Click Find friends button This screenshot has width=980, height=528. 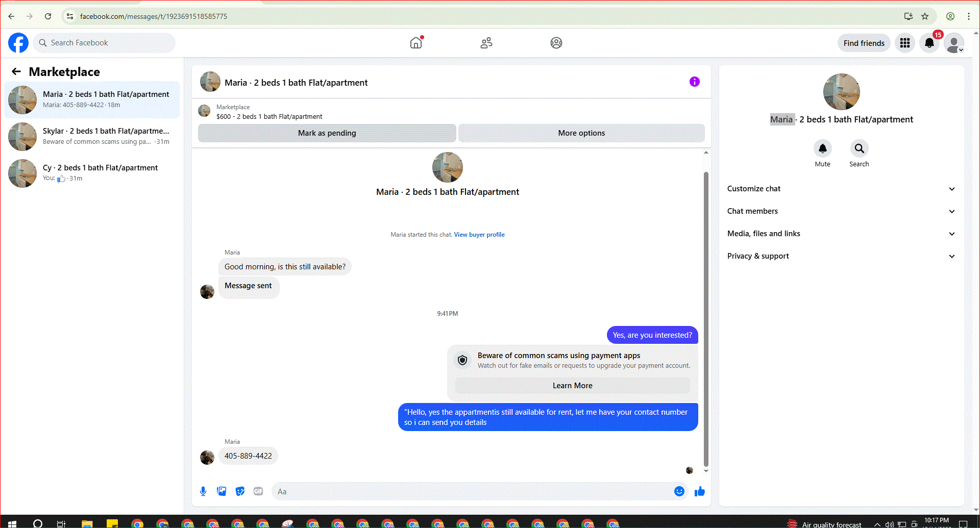[x=864, y=43]
